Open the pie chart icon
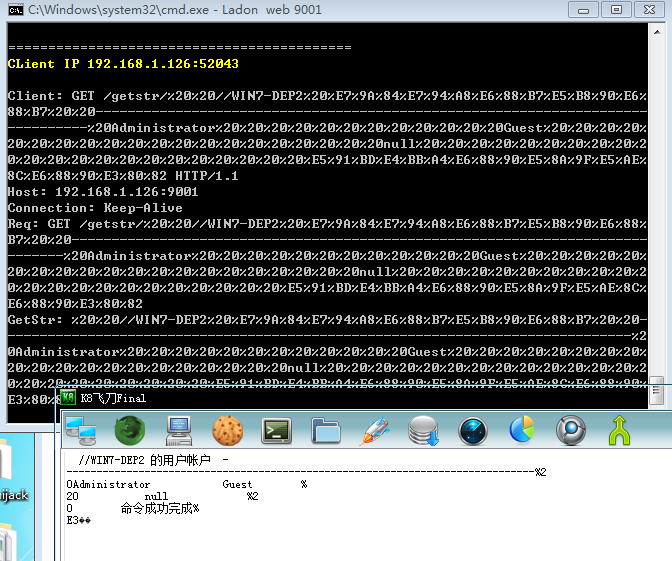This screenshot has width=672, height=561. click(x=522, y=430)
